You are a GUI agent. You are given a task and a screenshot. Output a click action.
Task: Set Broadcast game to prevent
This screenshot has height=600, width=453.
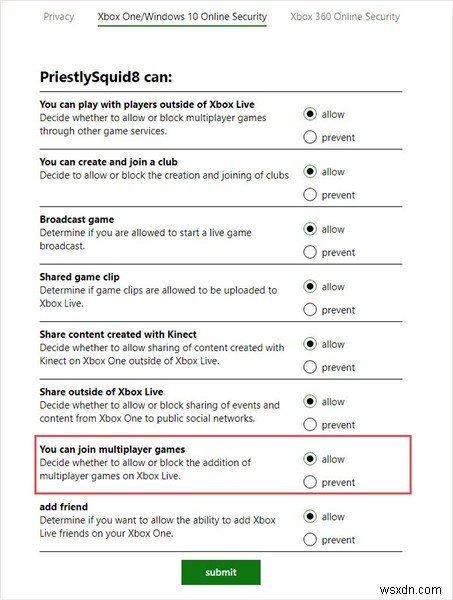click(x=310, y=252)
